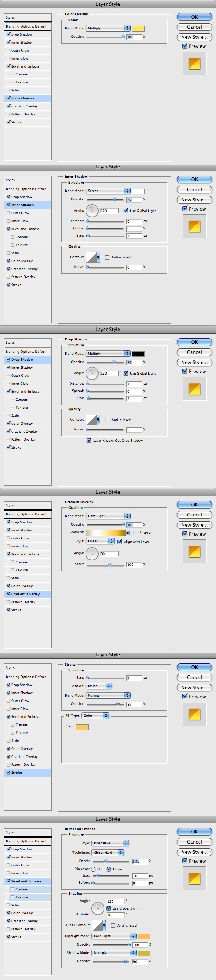Viewport: 216px width, 980px height.
Task: Click OK in the Color Overlay dialog
Action: tap(194, 17)
